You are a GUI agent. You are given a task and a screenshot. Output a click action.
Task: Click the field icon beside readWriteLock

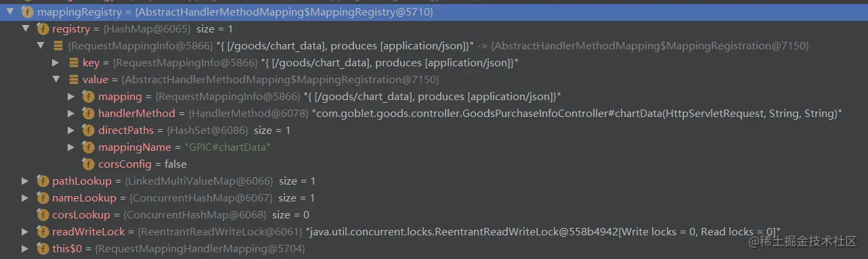43,231
